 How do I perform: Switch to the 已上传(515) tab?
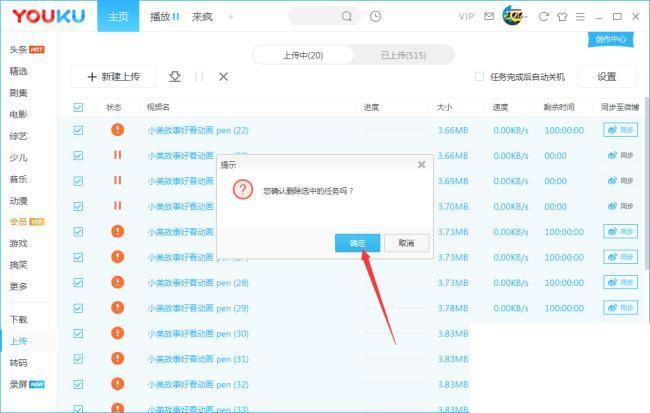pos(403,55)
